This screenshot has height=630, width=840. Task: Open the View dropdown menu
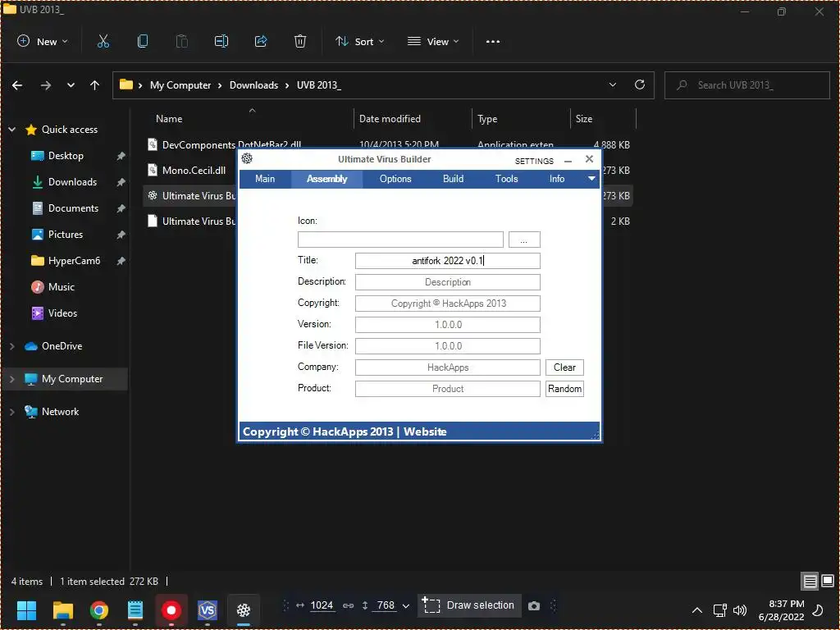coord(433,41)
